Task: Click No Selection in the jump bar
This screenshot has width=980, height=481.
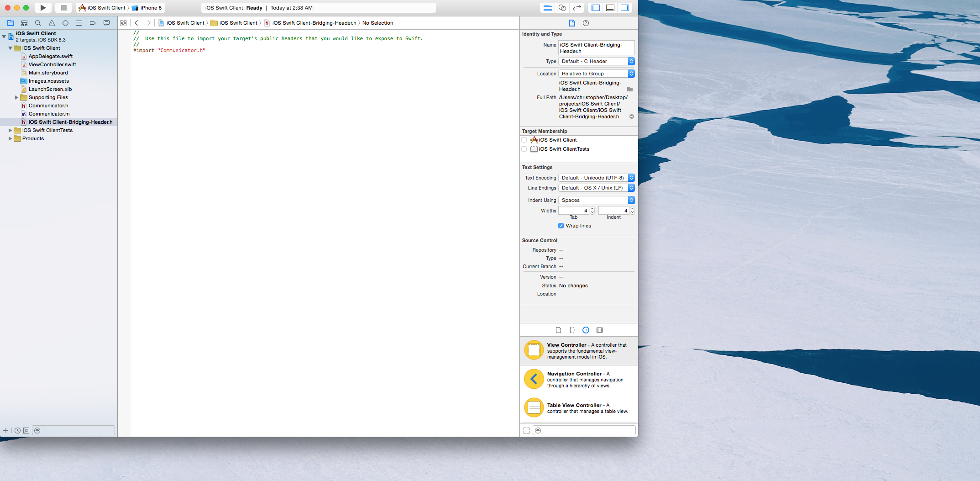Action: click(x=377, y=23)
